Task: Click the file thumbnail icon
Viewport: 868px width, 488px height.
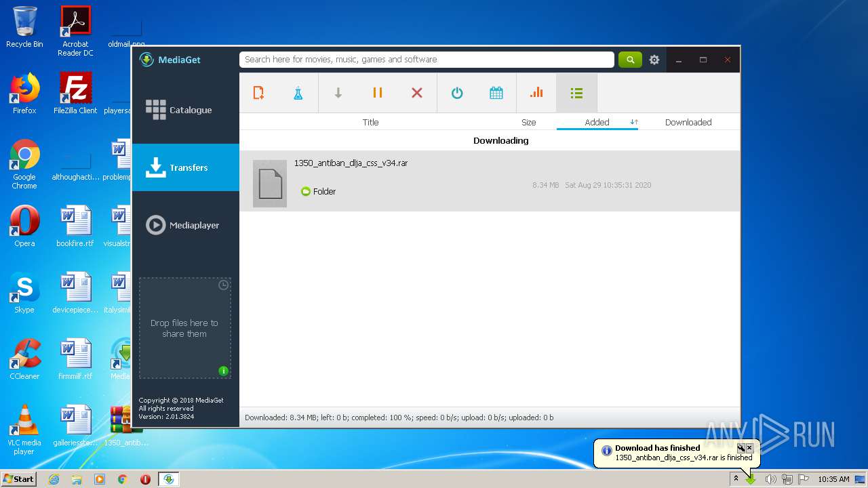Action: pyautogui.click(x=270, y=184)
